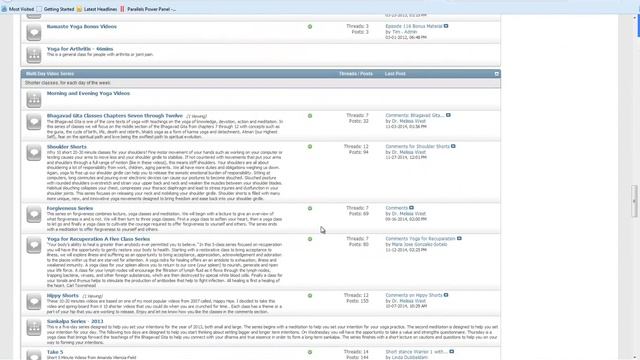Click the forum icon beside Namaste Yoga Bonus Videos

[x=34, y=33]
